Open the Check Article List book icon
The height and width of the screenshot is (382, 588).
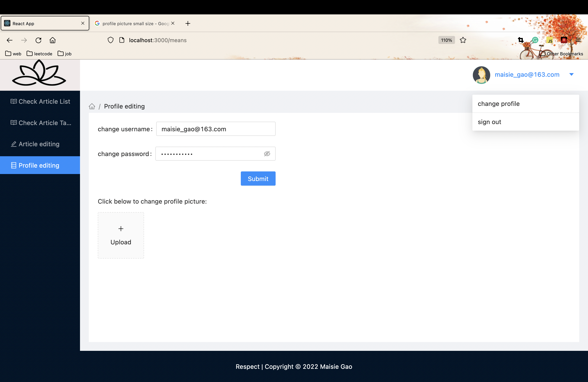[14, 101]
